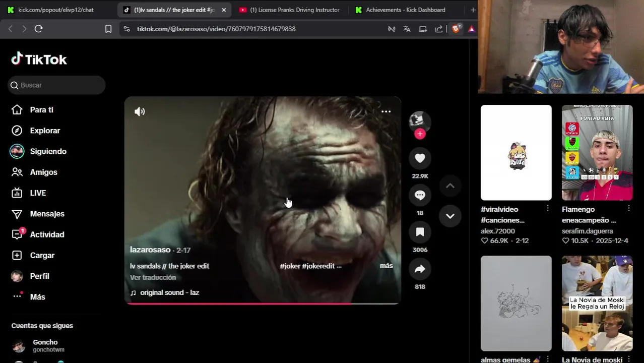
Task: Close the lv sandals TikTok tab
Action: (x=224, y=10)
